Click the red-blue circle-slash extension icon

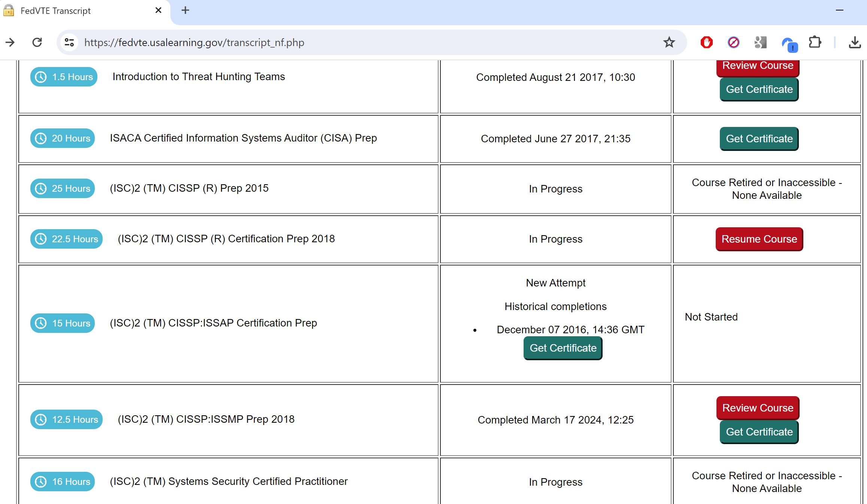(733, 42)
